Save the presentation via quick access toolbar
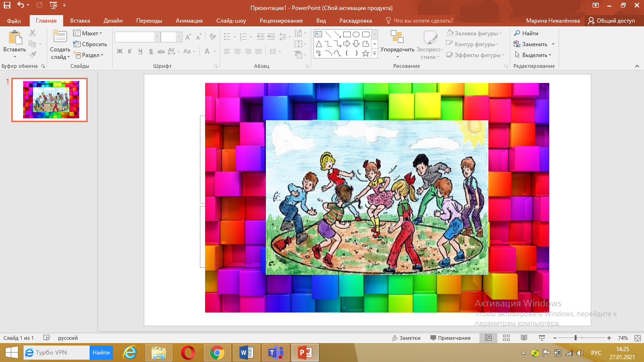 [x=7, y=6]
